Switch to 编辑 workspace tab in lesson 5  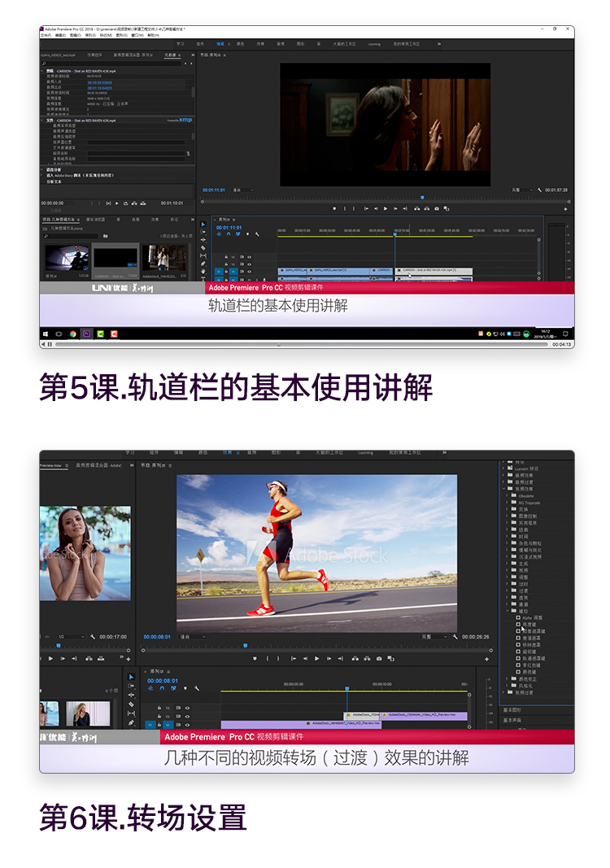coord(220,44)
